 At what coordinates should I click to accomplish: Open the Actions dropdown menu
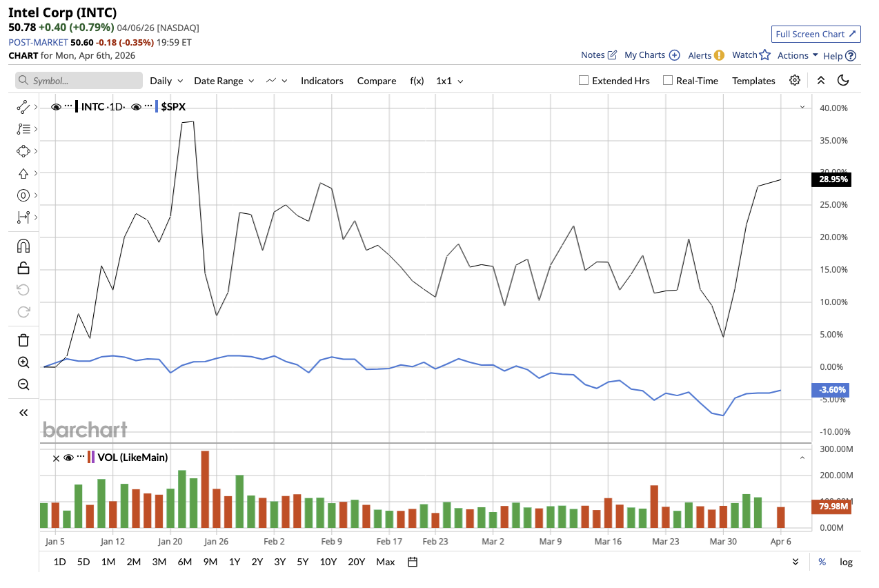coord(798,55)
